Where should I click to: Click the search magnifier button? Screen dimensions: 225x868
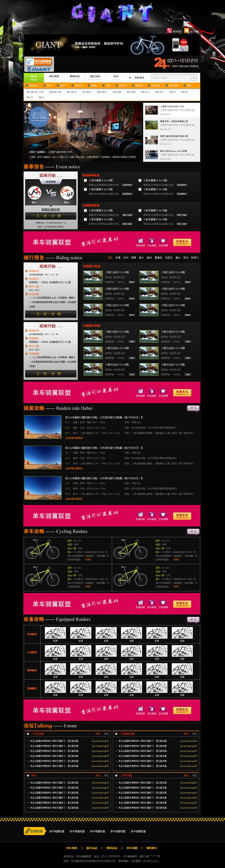194,78
